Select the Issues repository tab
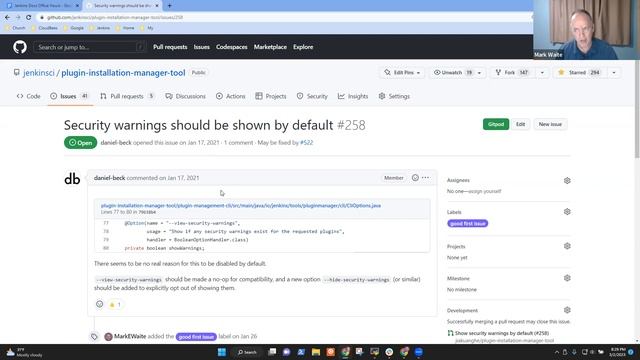The width and height of the screenshot is (640, 360). pyautogui.click(x=69, y=96)
